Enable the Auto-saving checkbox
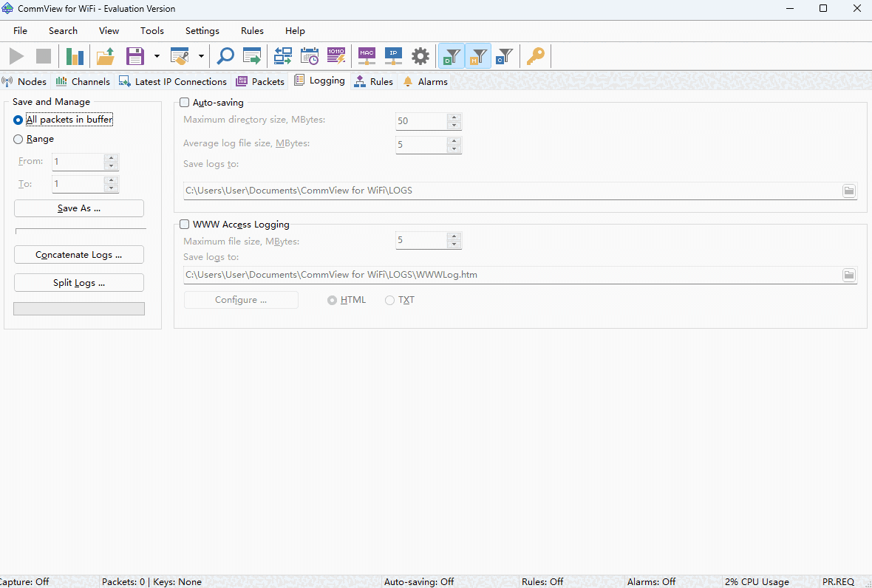This screenshot has width=872, height=588. click(x=184, y=103)
